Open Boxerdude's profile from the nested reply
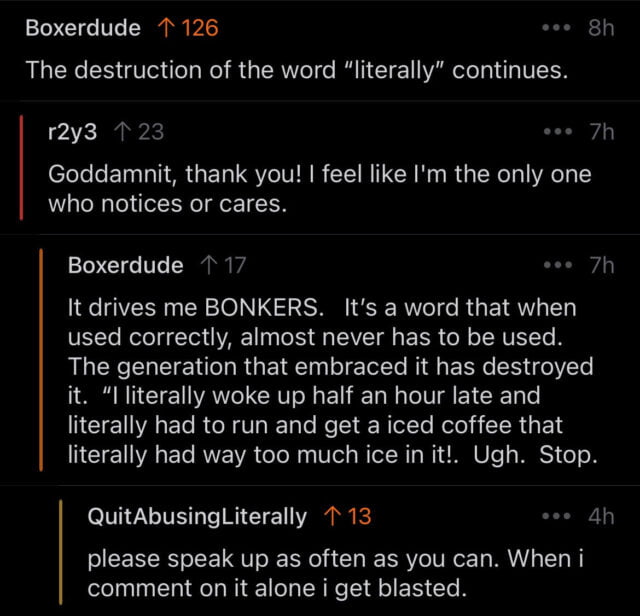 pos(125,265)
